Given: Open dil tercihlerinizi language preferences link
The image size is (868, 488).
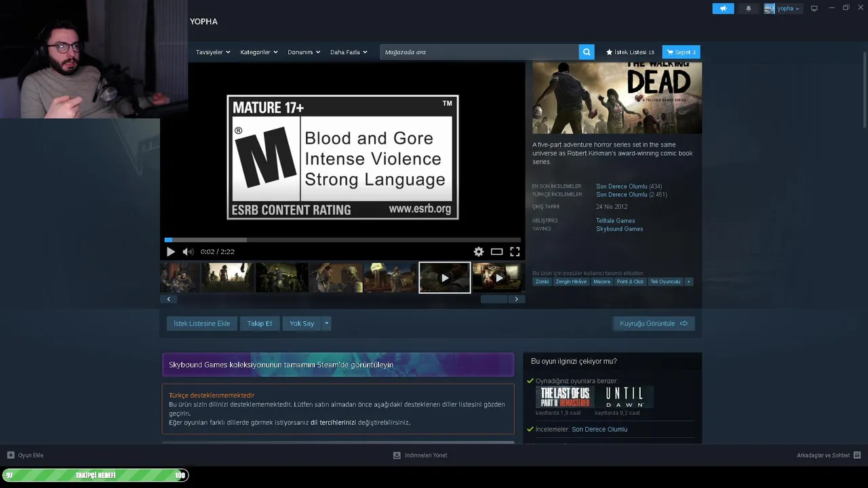Looking at the screenshot, I should tap(333, 422).
